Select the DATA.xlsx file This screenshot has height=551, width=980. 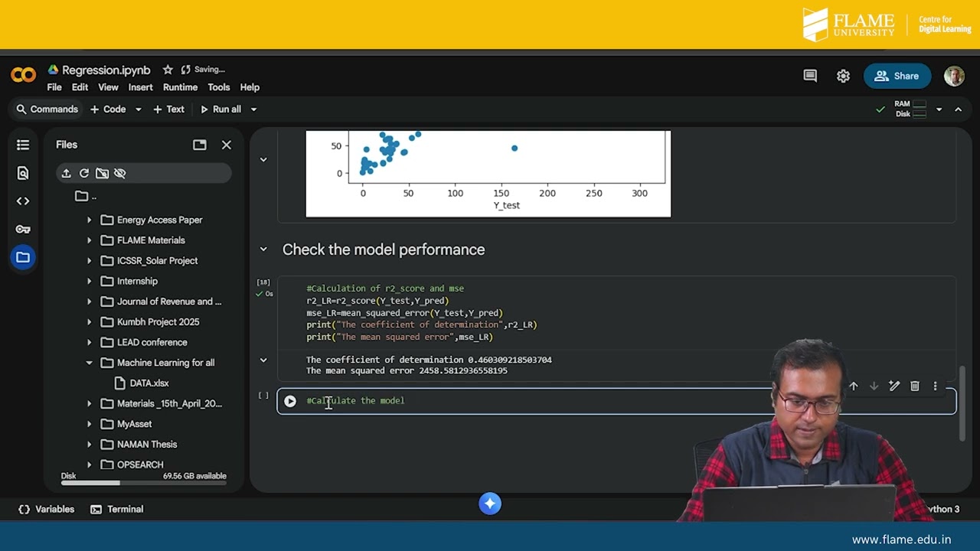coord(149,383)
